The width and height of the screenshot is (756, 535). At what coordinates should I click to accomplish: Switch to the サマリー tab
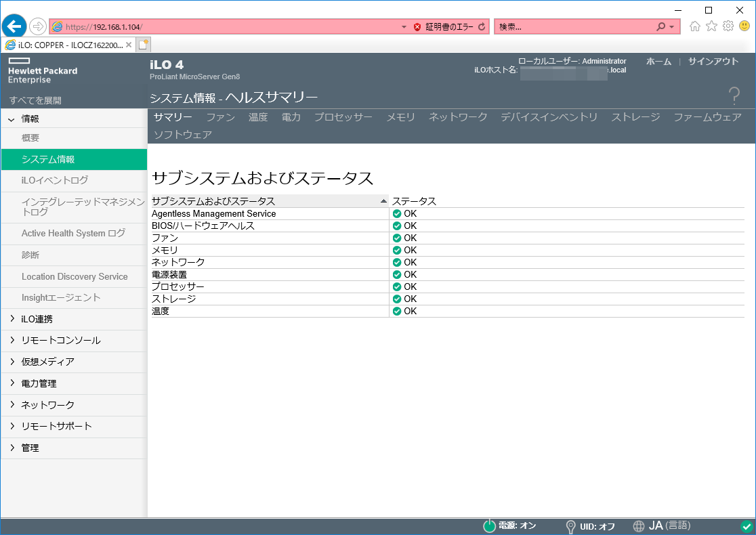(173, 117)
